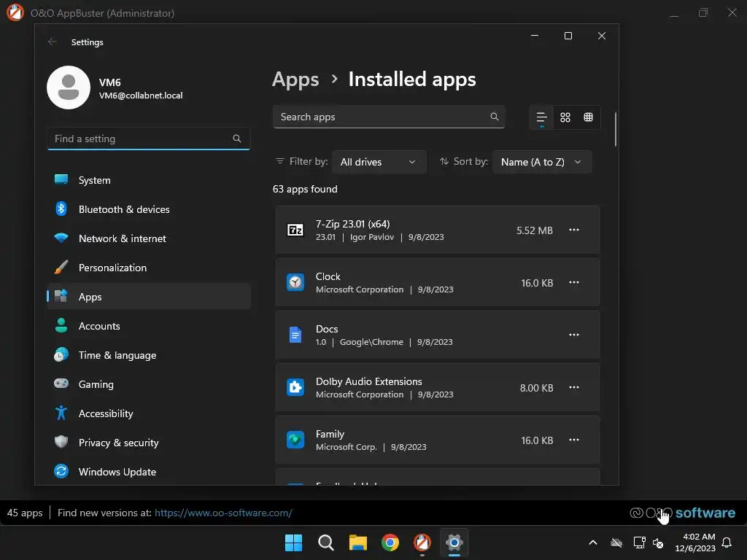Click the Apps breadcrumb link
The height and width of the screenshot is (560, 747).
pos(295,79)
